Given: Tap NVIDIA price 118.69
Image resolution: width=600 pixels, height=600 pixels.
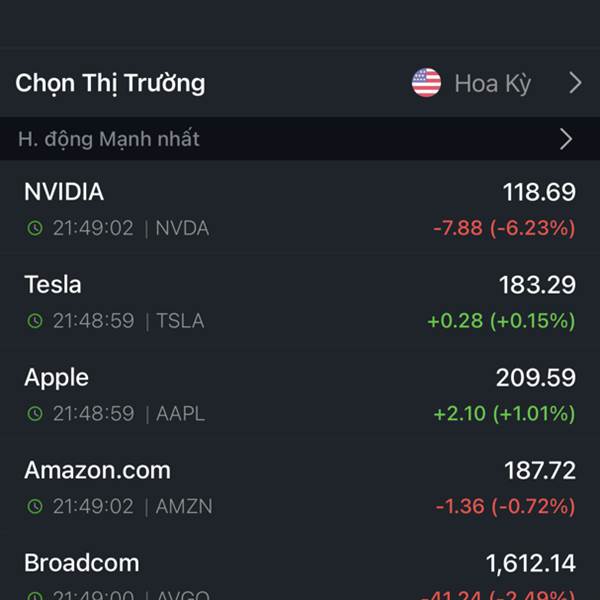Looking at the screenshot, I should [539, 192].
